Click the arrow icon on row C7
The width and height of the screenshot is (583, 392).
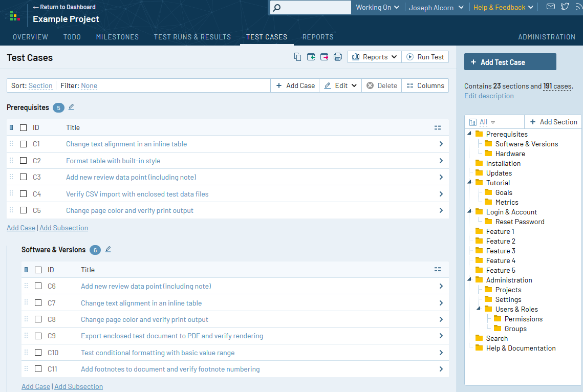click(441, 303)
